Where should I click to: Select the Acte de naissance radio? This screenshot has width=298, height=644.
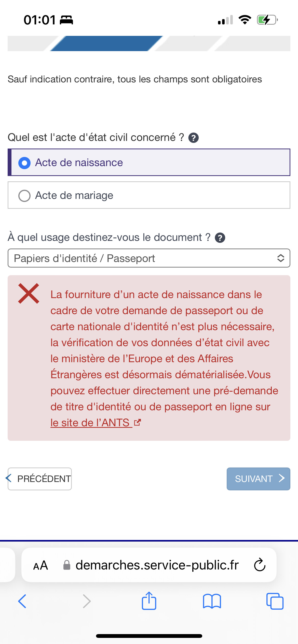(x=24, y=163)
